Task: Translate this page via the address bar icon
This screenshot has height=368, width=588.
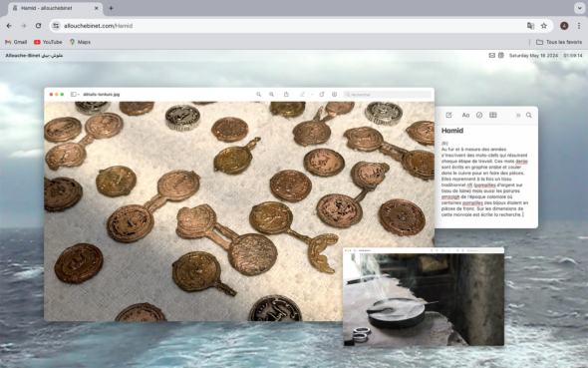Action: tap(530, 26)
